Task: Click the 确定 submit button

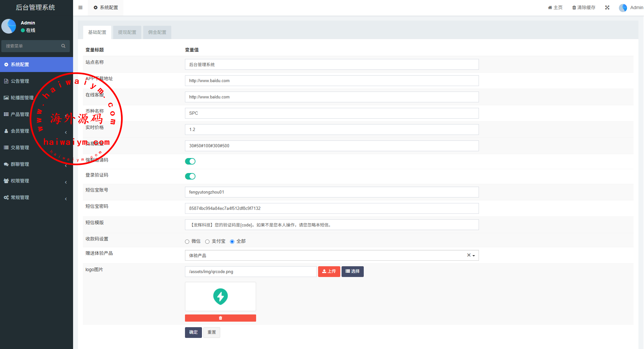Action: tap(193, 332)
